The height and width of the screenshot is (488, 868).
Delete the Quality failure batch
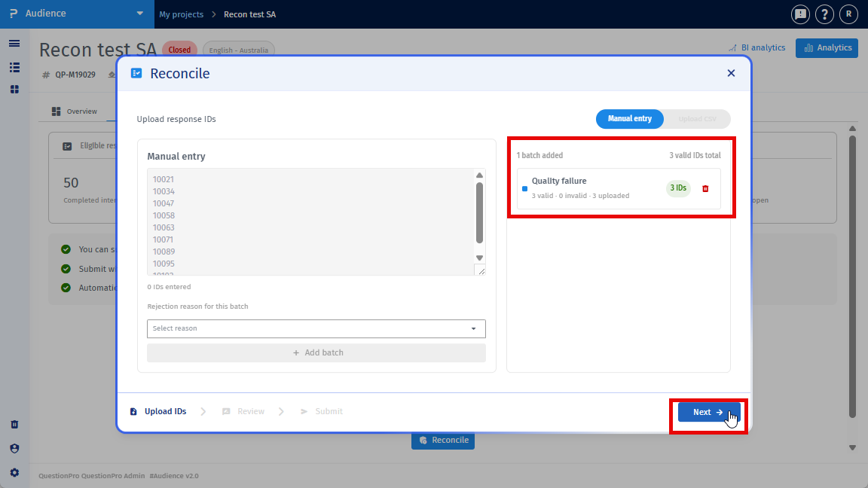point(705,189)
